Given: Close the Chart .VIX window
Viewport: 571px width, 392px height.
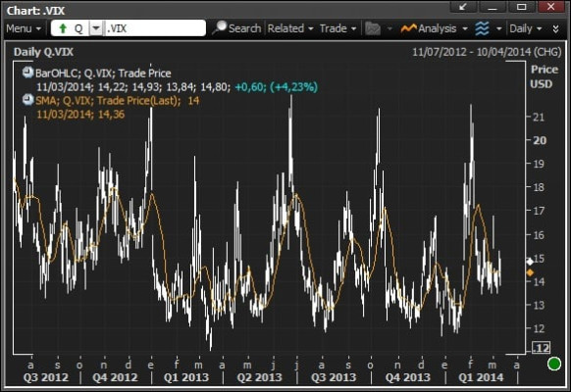Looking at the screenshot, I should 550,7.
